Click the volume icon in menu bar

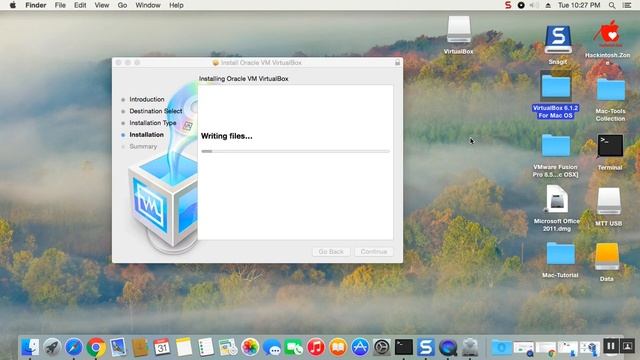pyautogui.click(x=533, y=5)
